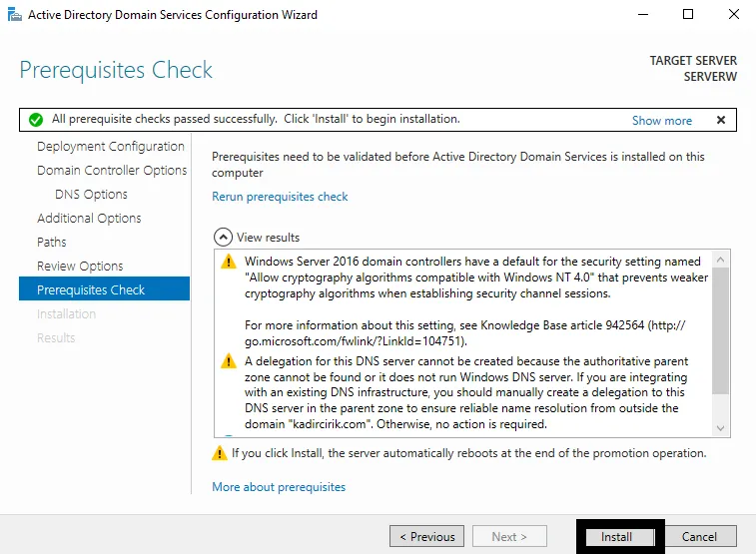Viewport: 756px width, 554px height.
Task: Select Deployment Configuration step
Action: click(x=111, y=147)
